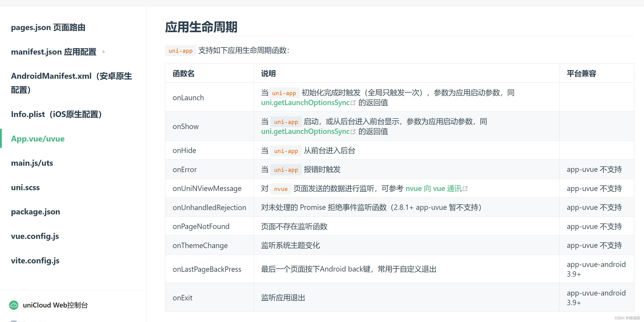The image size is (644, 322).
Task: Click external link icon after nvue 向 vue 通讯
Action: [465, 189]
